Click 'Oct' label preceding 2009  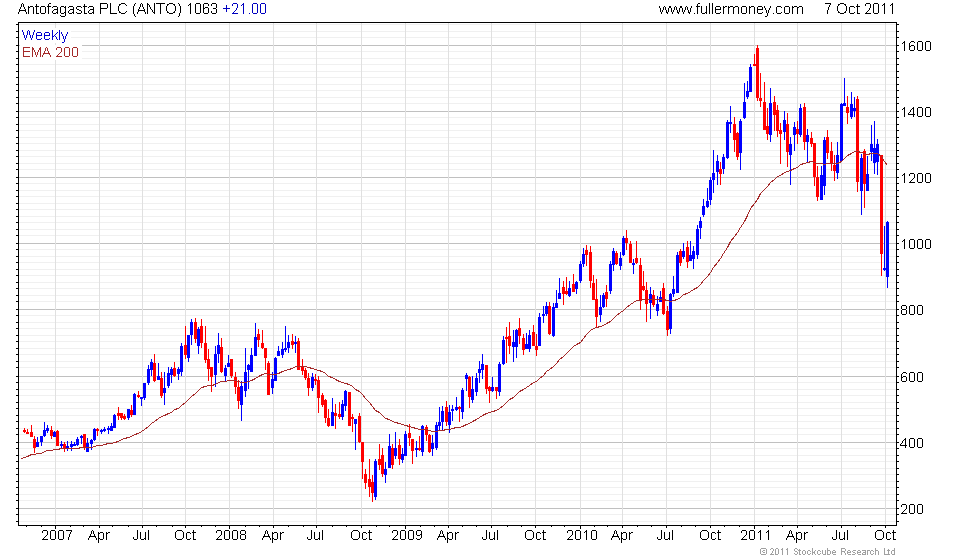click(x=361, y=536)
